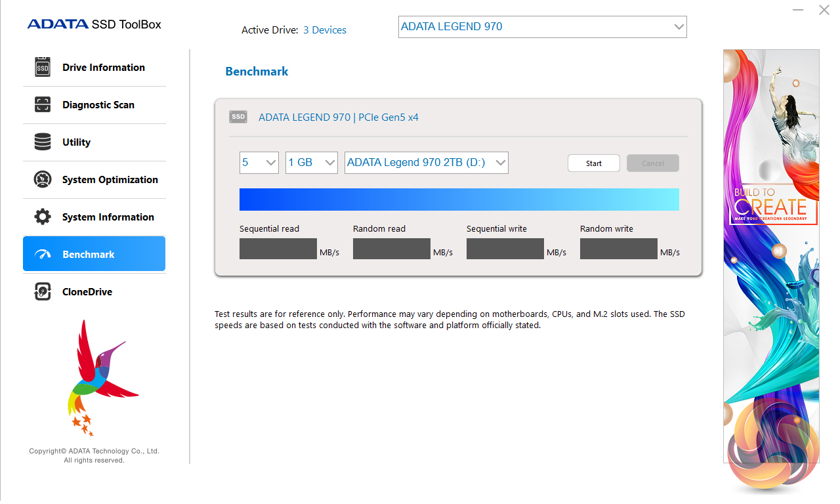Click the Random write label

607,229
